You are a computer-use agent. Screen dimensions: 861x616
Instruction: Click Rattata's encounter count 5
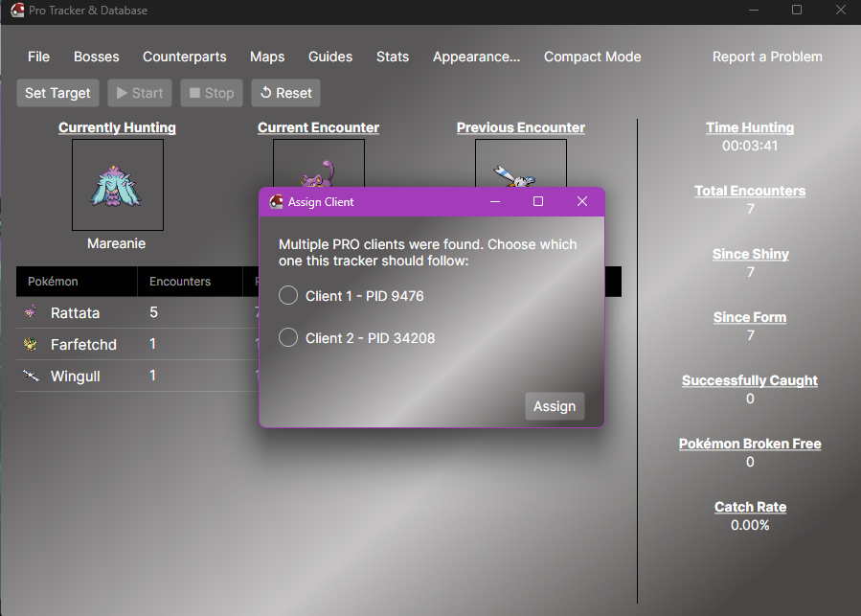pos(154,312)
